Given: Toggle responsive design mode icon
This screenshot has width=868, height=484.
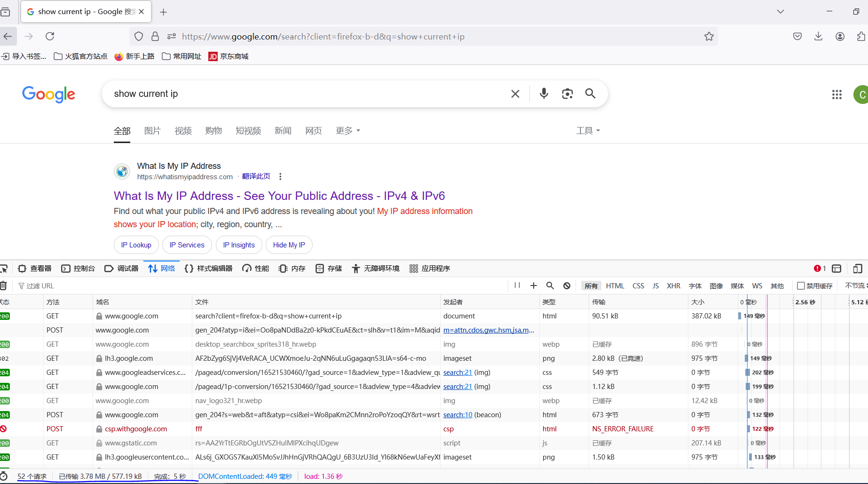Looking at the screenshot, I should [x=858, y=269].
